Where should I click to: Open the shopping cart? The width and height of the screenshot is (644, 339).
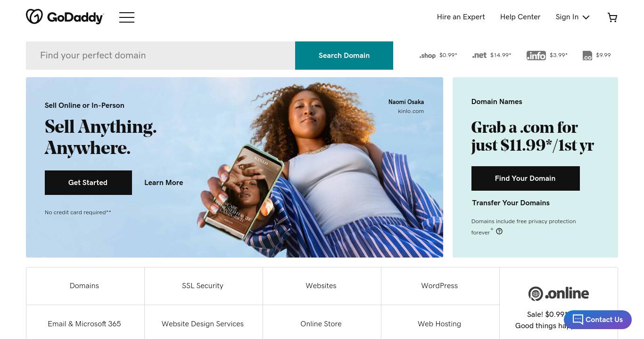tap(612, 17)
